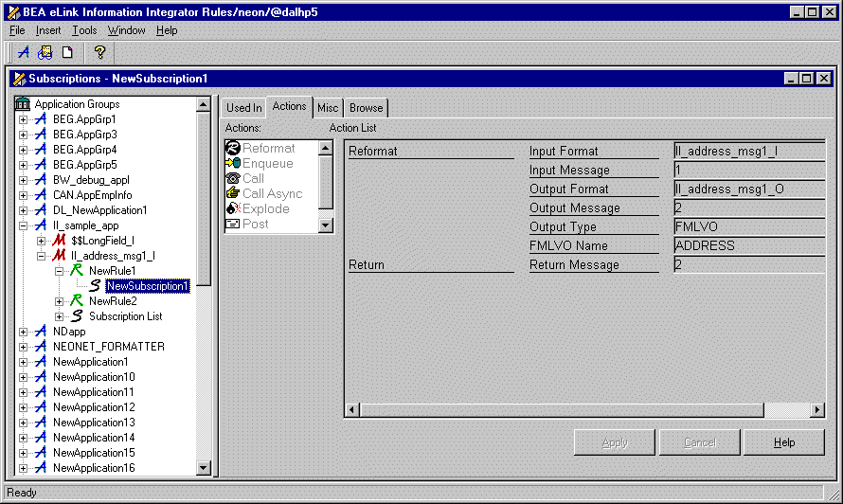The height and width of the screenshot is (504, 843).
Task: Click the Ready status bar text
Action: (22, 493)
